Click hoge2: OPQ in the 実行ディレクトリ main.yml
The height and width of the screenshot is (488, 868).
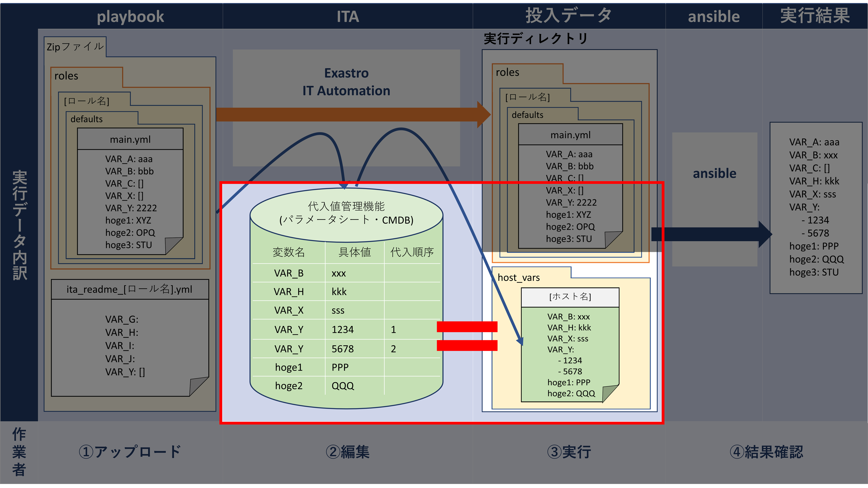pyautogui.click(x=571, y=227)
